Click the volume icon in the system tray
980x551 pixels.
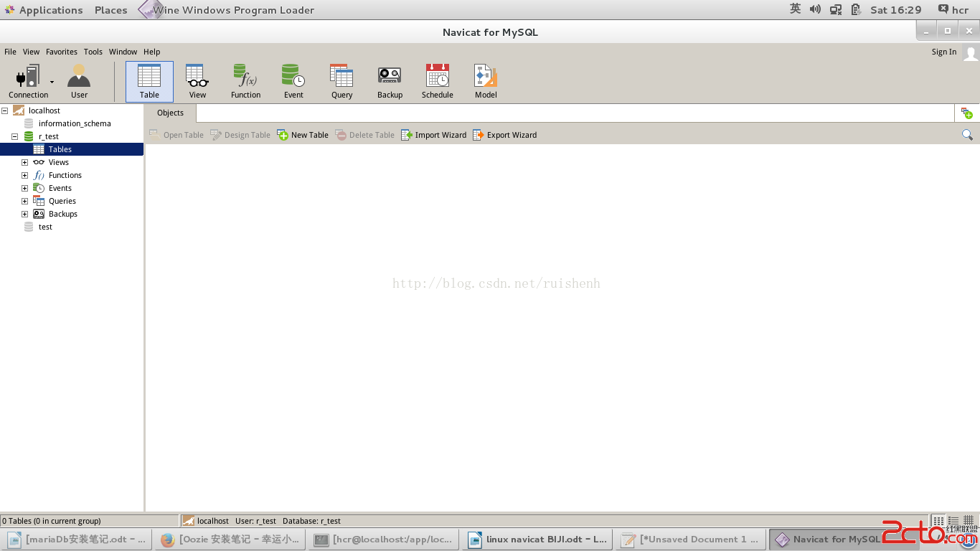click(x=815, y=9)
